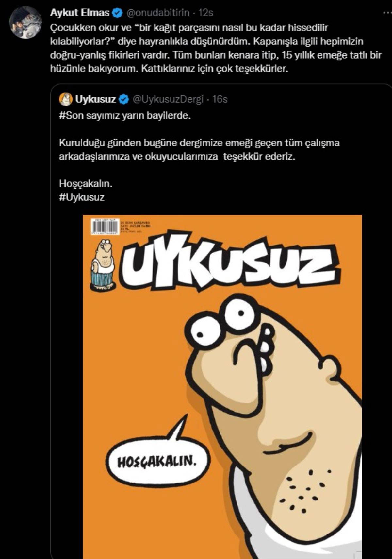Click Aykut Elmas verified badge
Image resolution: width=392 pixels, height=559 pixels.
[x=118, y=13]
